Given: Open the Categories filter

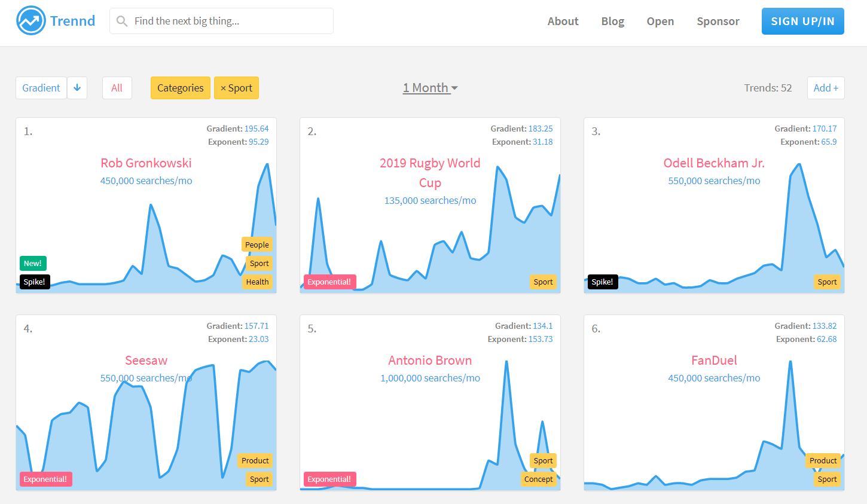Looking at the screenshot, I should (181, 88).
